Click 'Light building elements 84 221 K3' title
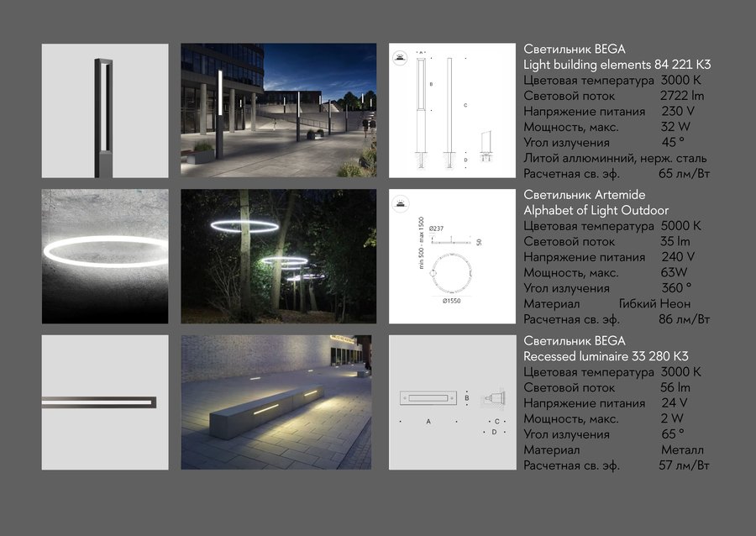The image size is (756, 536). 617,65
